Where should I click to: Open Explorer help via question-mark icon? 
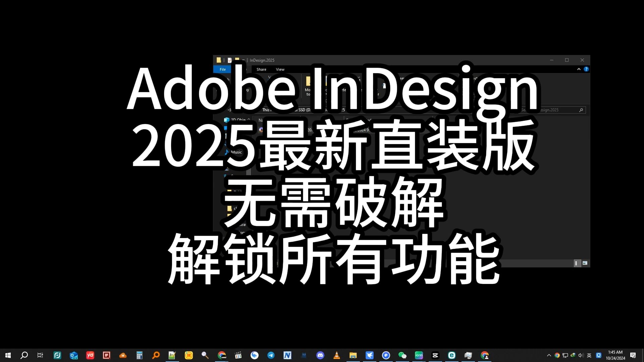click(586, 69)
